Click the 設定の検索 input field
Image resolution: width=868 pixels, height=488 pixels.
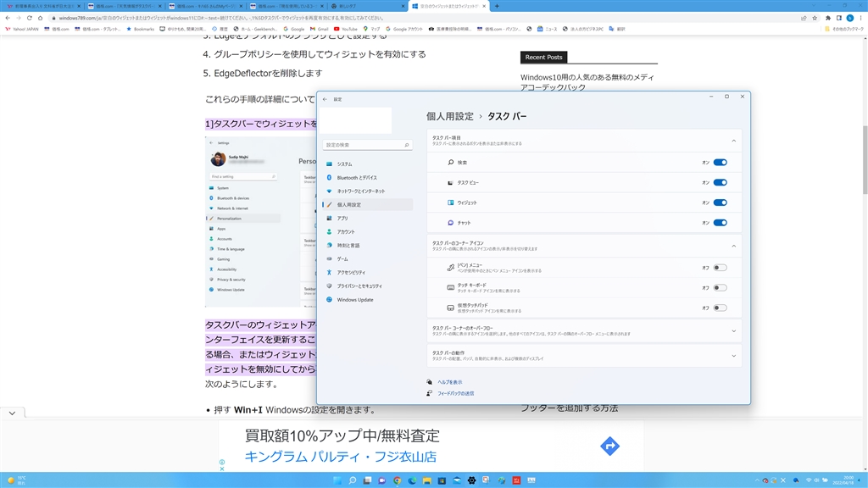[x=367, y=145]
